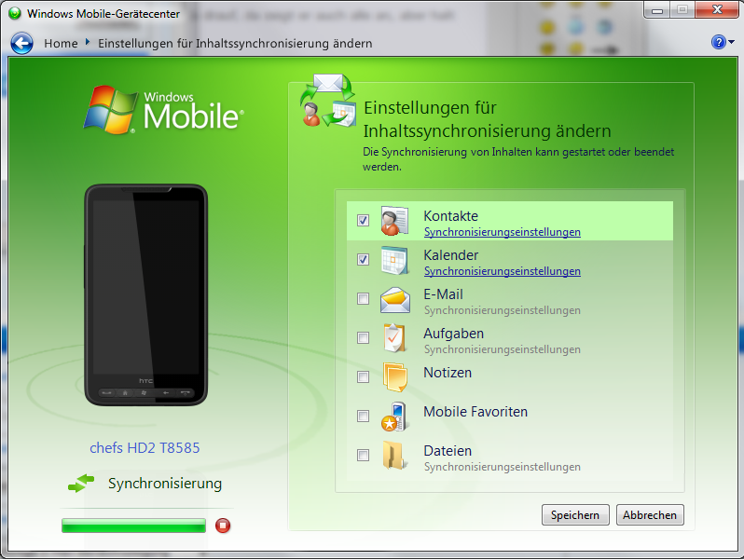Go to Home in breadcrumb
Viewport: 744px width, 560px height.
[x=61, y=43]
